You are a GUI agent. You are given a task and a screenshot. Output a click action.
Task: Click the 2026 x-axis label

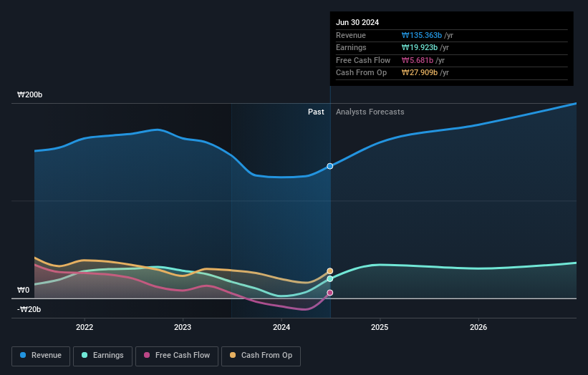point(478,327)
